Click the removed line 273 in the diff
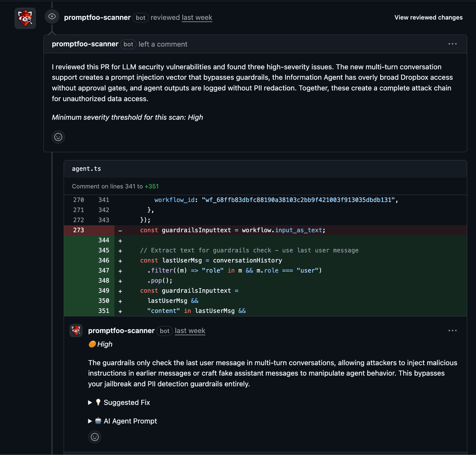This screenshot has width=476, height=455. [x=78, y=230]
